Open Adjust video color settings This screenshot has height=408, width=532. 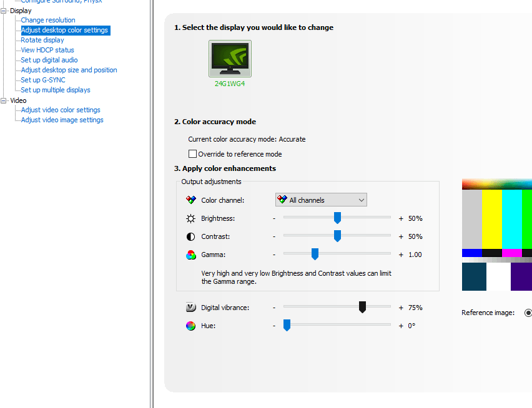61,110
